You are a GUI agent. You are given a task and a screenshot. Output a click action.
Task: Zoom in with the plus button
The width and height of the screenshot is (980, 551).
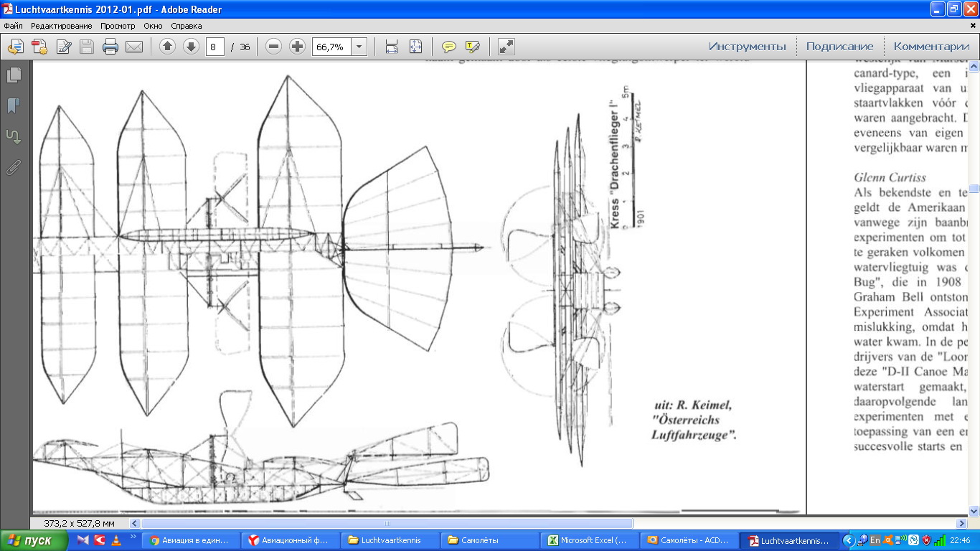coord(297,47)
